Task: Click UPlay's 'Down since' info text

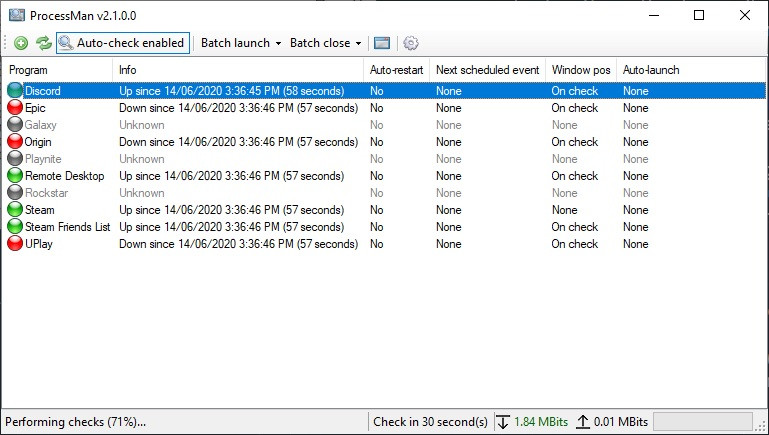Action: [238, 244]
